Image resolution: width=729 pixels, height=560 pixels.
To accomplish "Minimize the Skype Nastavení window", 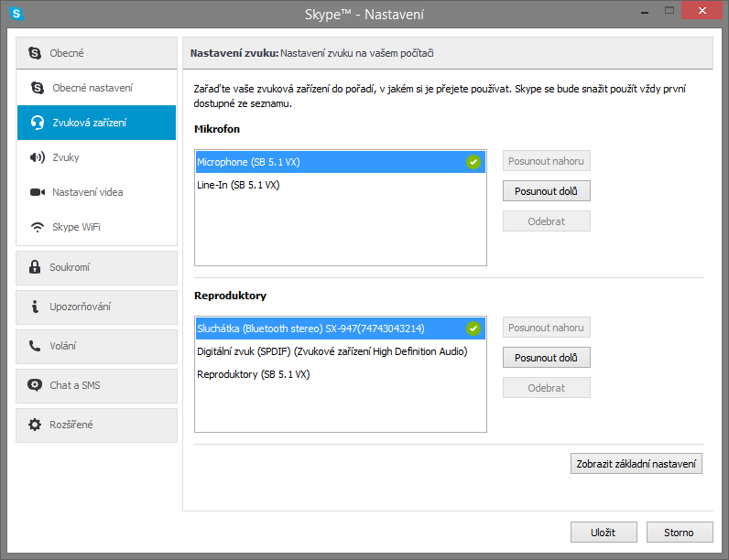I will (x=645, y=12).
